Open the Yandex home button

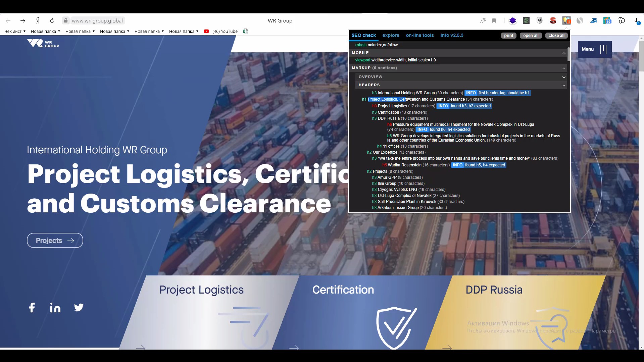pos(38,21)
